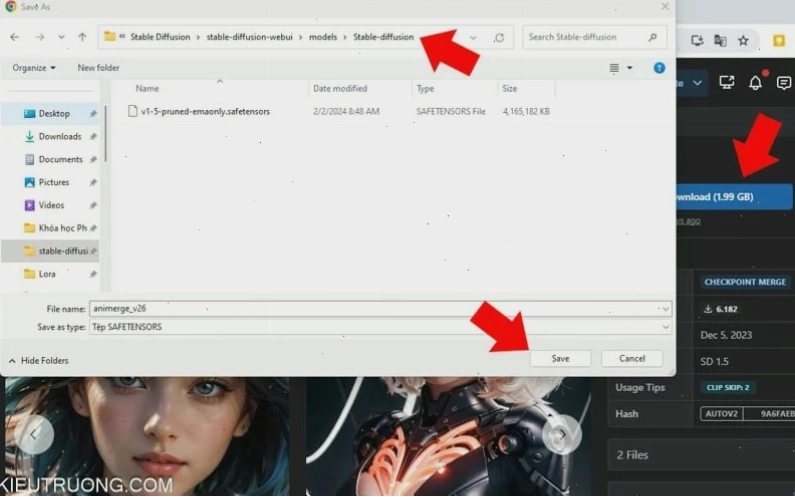Viewport: 795px width, 497px height.
Task: Open chat icon in webpage header
Action: pyautogui.click(x=784, y=83)
